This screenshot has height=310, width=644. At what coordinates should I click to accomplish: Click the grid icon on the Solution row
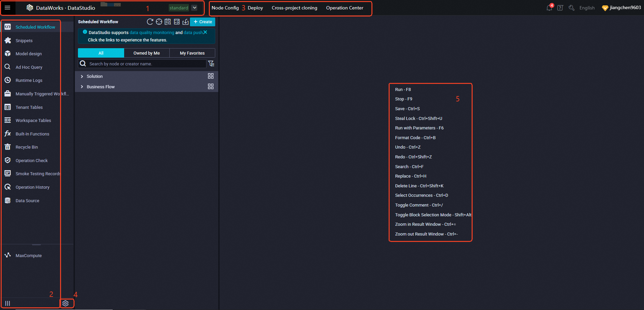(x=211, y=76)
